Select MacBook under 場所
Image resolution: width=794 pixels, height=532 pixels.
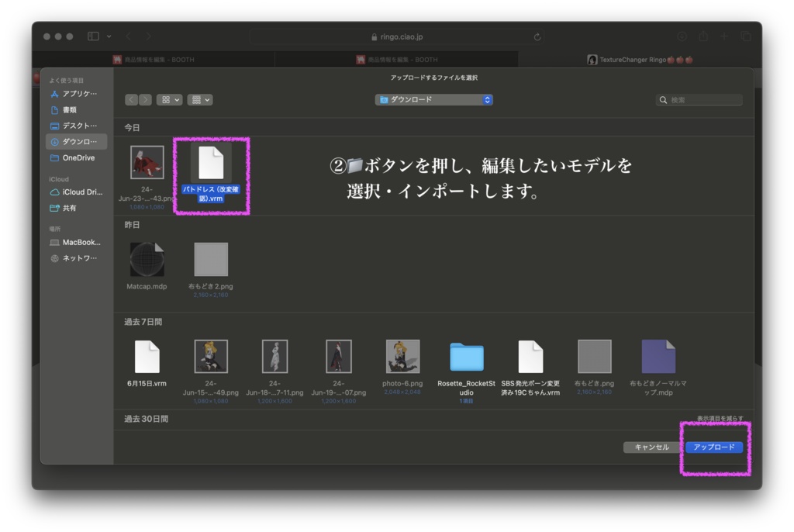78,242
